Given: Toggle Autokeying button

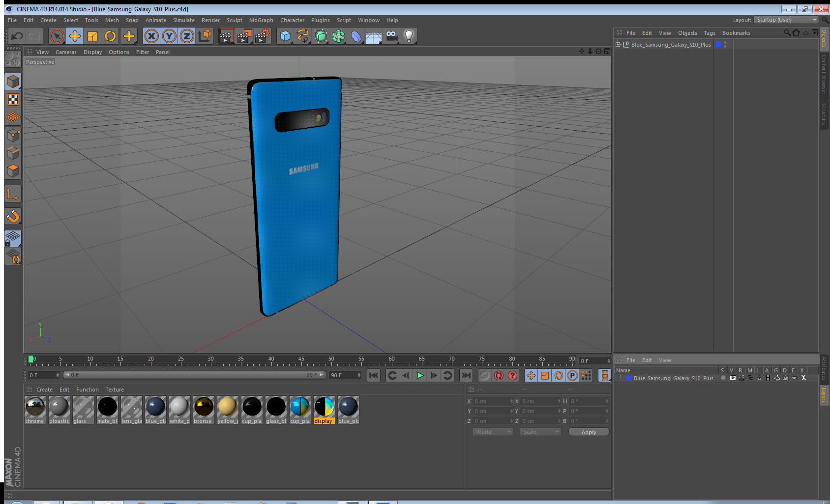Looking at the screenshot, I should pyautogui.click(x=499, y=375).
